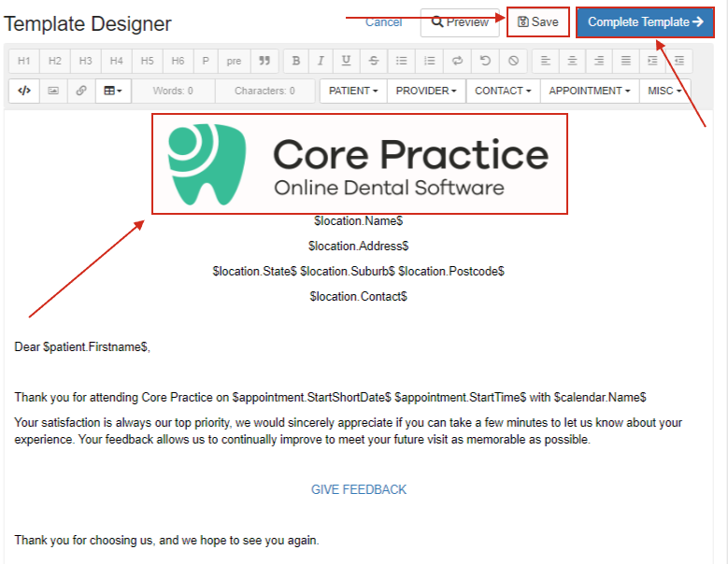Apply italic formatting
728x564 pixels.
321,61
